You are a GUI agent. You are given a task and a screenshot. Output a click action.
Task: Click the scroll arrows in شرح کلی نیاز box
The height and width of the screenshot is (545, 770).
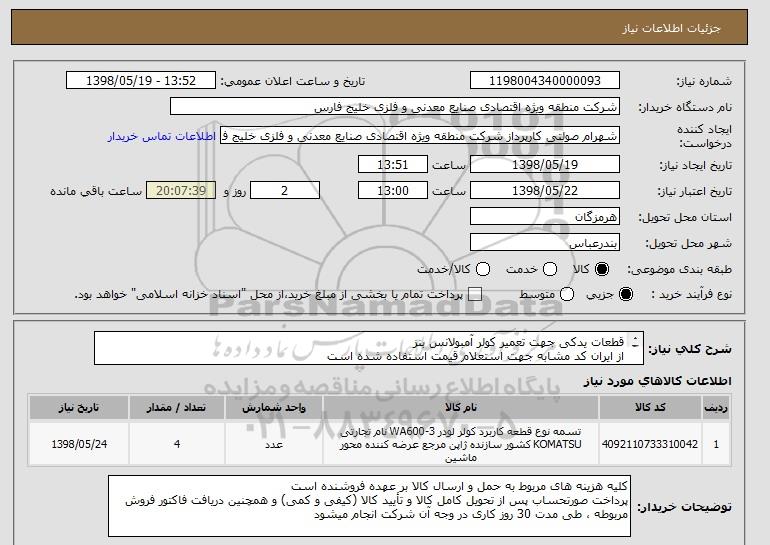[x=635, y=342]
